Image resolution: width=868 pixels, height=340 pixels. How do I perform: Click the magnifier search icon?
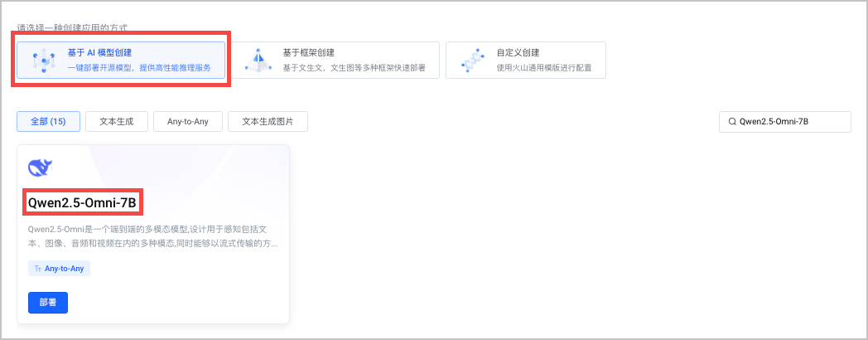coord(732,121)
